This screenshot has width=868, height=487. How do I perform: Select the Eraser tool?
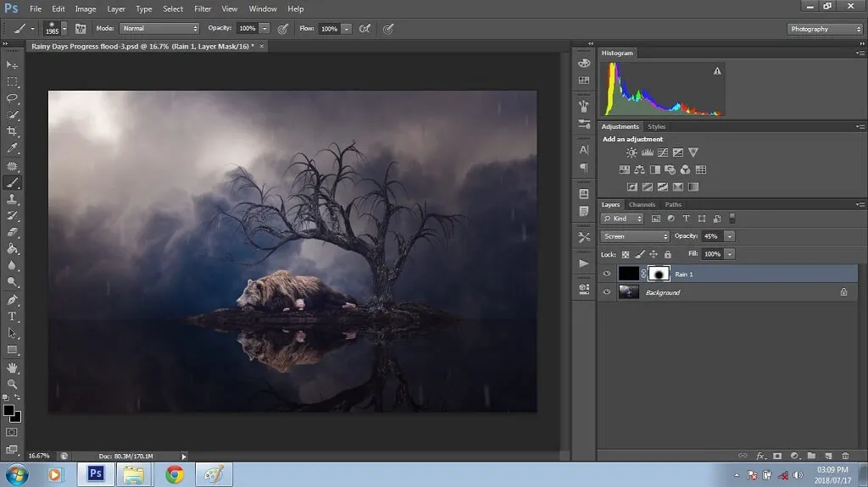(12, 232)
